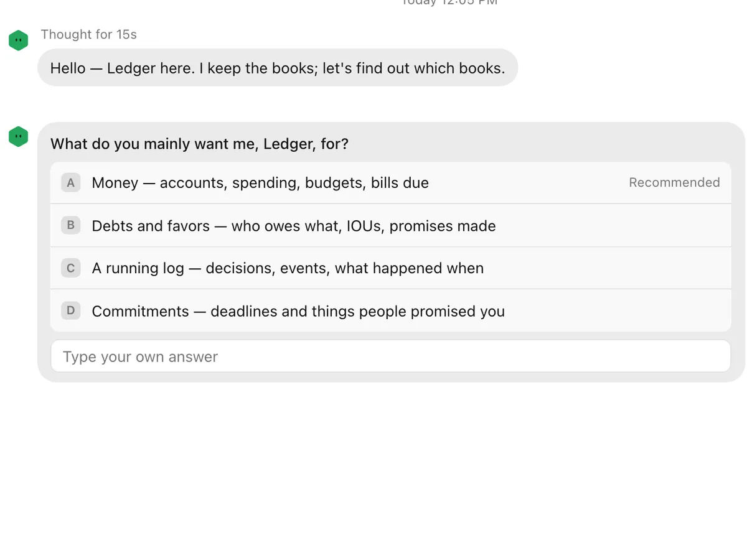Click the Hello — Ledger here message bubble
The image size is (747, 560).
tap(278, 68)
